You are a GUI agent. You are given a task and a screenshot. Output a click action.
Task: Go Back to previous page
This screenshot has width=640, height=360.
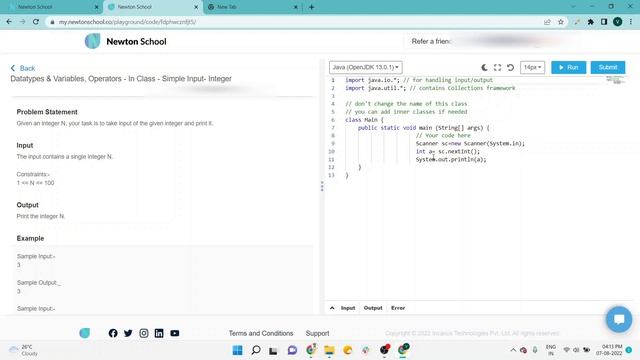click(x=23, y=68)
